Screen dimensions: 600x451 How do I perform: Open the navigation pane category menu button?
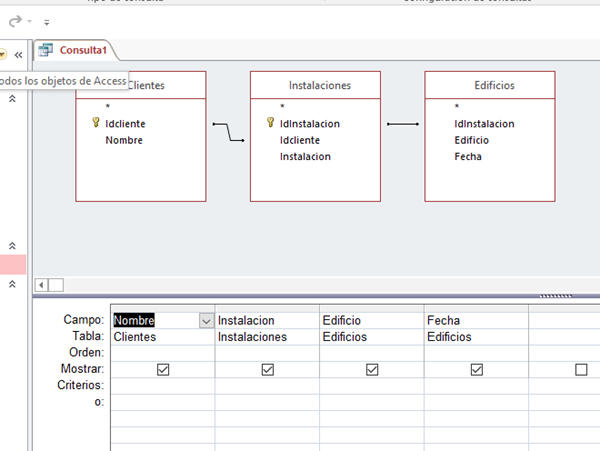tap(3, 54)
